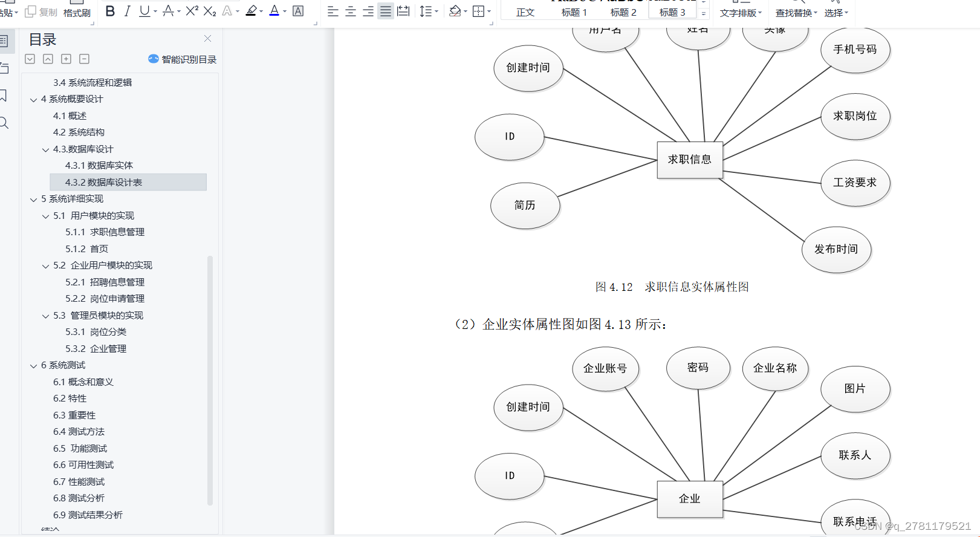Select the 求职信息 entity box
This screenshot has width=980, height=537.
pos(690,160)
